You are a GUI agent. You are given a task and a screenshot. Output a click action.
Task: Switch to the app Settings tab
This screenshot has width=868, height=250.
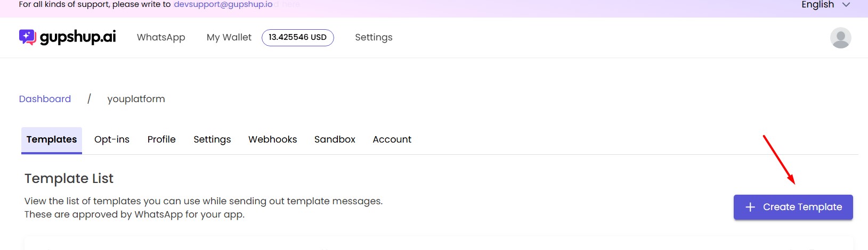(x=212, y=139)
